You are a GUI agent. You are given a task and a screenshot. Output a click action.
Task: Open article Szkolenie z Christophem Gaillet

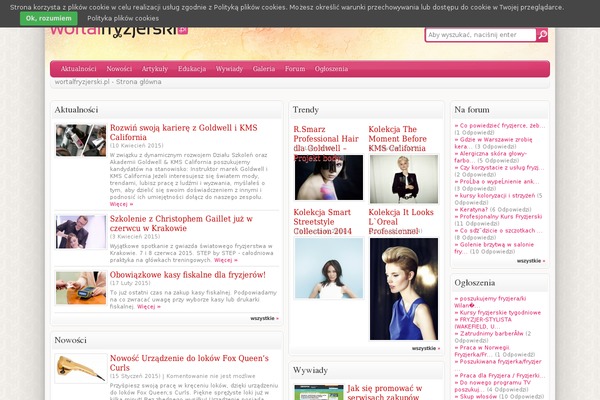(181, 224)
